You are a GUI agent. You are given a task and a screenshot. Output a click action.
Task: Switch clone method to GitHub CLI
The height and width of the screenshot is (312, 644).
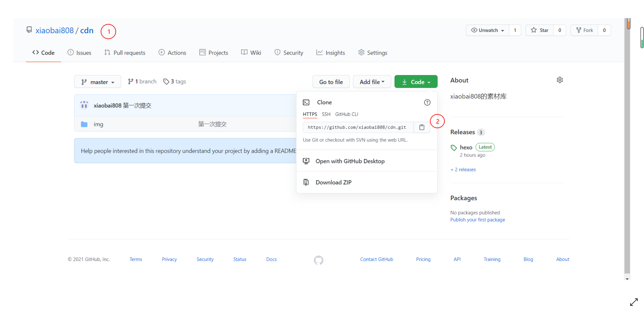[346, 114]
